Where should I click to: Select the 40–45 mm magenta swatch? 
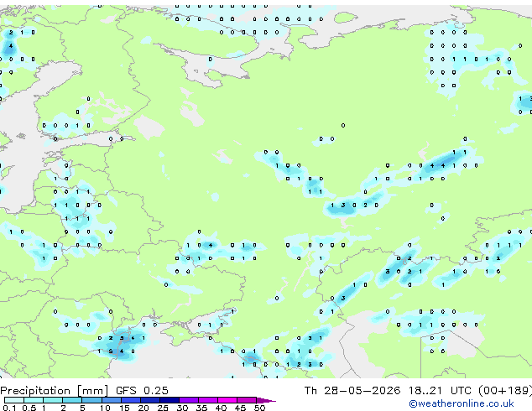click(x=227, y=400)
